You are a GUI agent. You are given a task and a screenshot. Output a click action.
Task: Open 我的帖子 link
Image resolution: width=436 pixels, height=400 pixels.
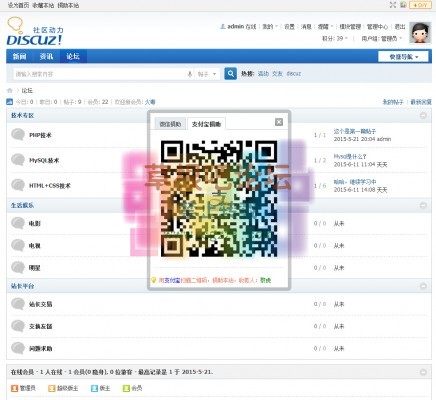point(393,102)
